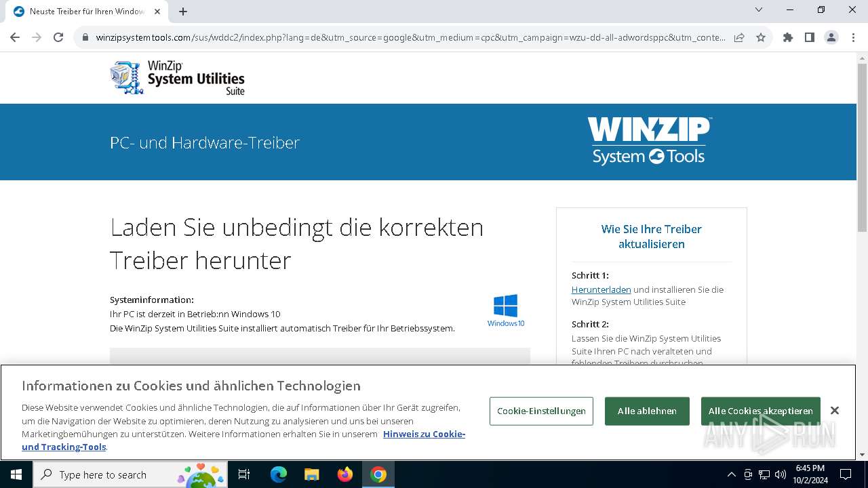Image resolution: width=868 pixels, height=488 pixels.
Task: Click the Wie Sie Ihre Treiber aktualisieren heading
Action: tap(652, 237)
